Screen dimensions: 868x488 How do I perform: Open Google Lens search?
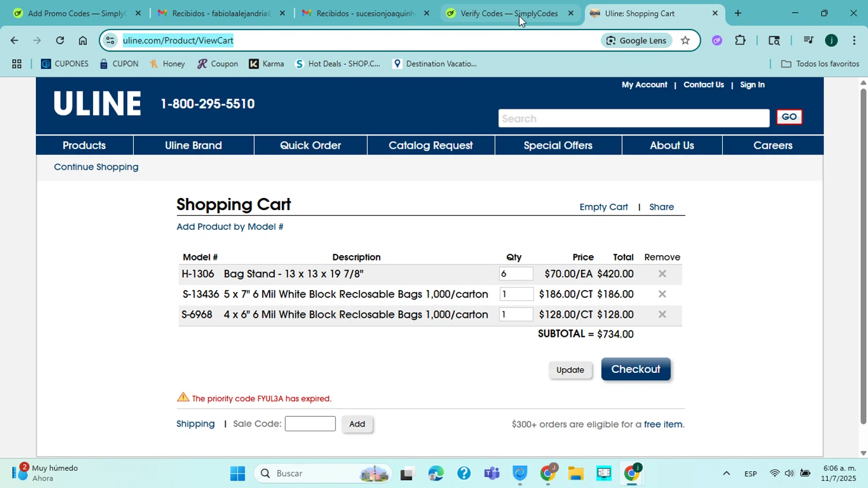tap(636, 41)
